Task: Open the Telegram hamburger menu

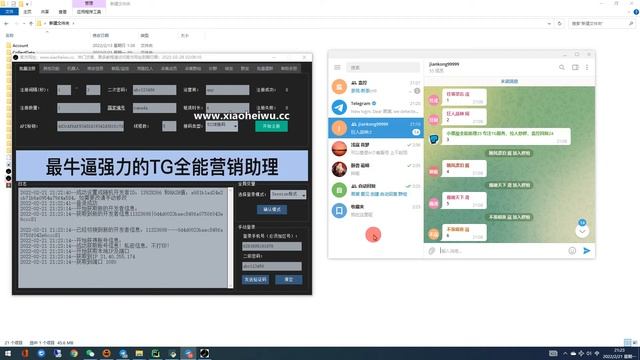Action: click(337, 67)
